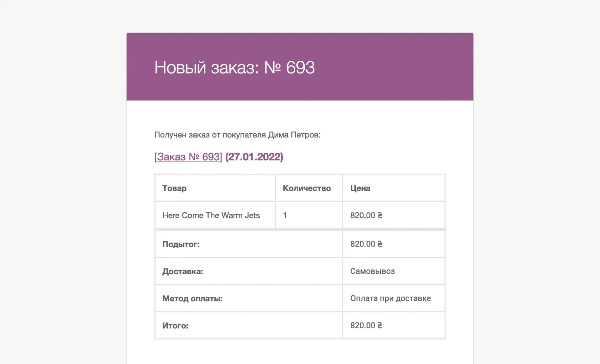Image resolution: width=600 pixels, height=364 pixels.
Task: Click on the order date 27.01.2022
Action: click(254, 156)
